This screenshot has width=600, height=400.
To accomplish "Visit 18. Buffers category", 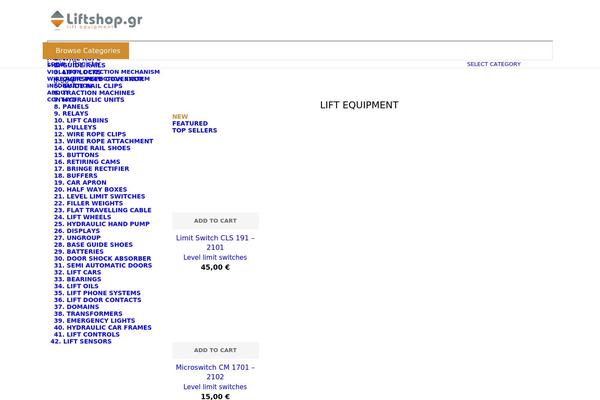I will point(76,176).
